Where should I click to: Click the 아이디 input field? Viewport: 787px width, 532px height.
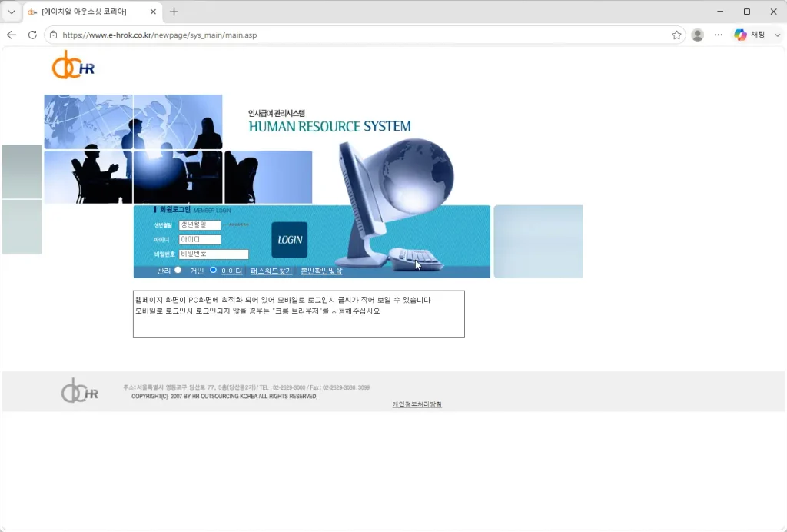(200, 239)
